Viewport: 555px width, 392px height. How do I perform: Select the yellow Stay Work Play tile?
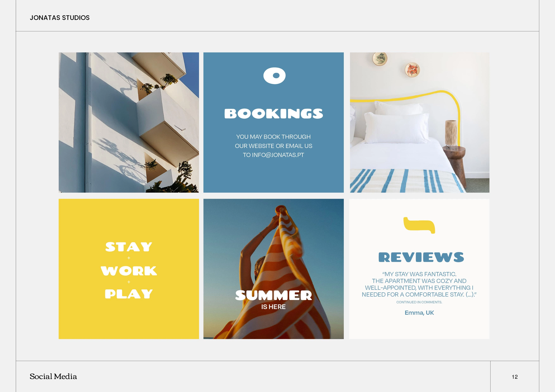pos(129,269)
